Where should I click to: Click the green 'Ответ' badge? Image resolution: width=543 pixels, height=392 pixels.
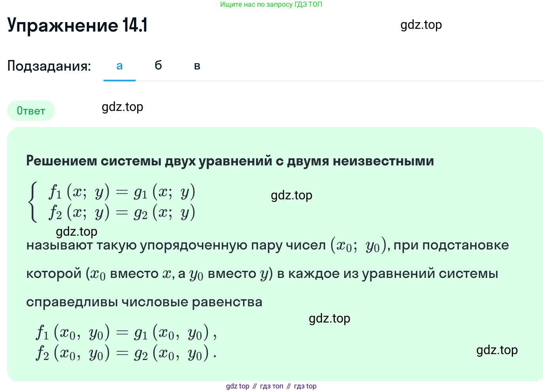click(31, 111)
